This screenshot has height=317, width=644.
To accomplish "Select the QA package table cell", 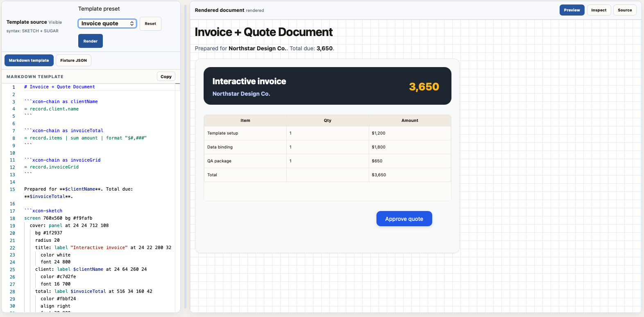I will tap(245, 161).
